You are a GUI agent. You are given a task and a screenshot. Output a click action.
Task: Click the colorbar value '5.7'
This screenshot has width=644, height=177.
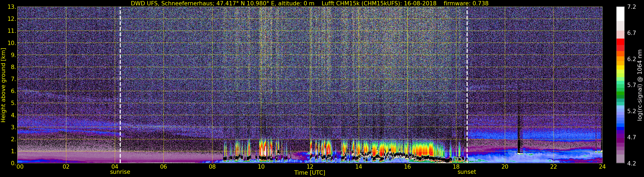632,85
